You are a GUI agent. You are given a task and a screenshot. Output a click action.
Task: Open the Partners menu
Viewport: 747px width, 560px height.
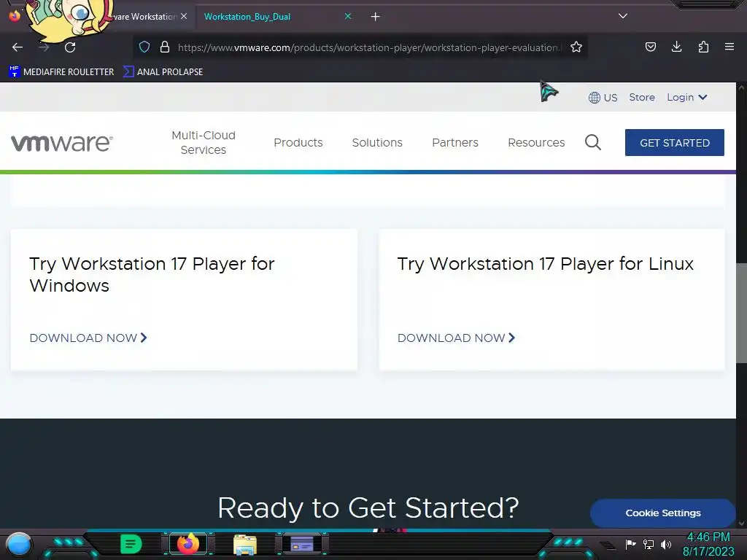tap(455, 142)
